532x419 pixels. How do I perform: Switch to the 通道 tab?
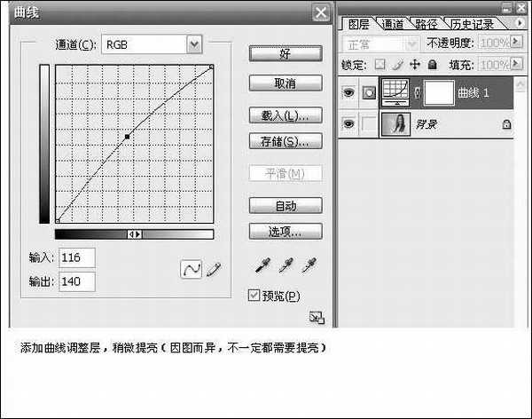393,24
